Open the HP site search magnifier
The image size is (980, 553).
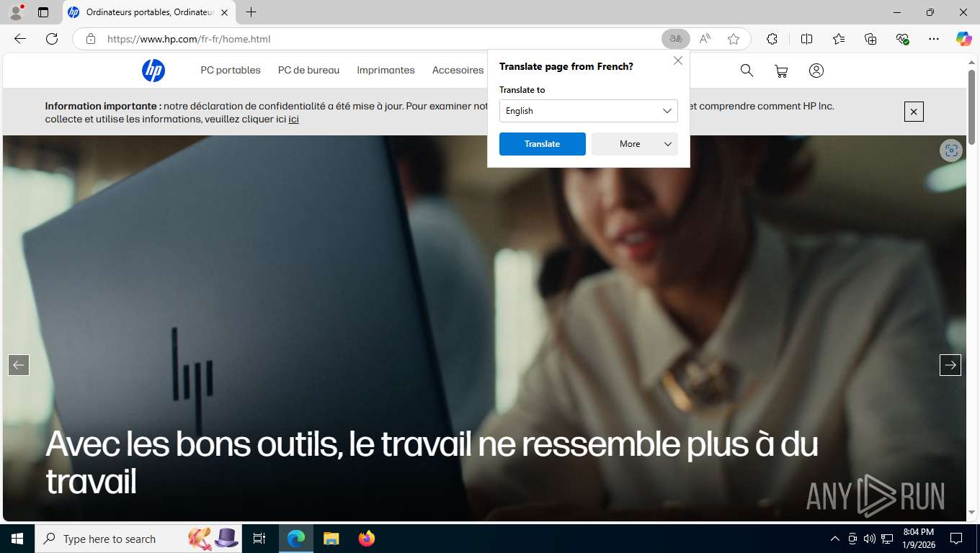coord(747,71)
